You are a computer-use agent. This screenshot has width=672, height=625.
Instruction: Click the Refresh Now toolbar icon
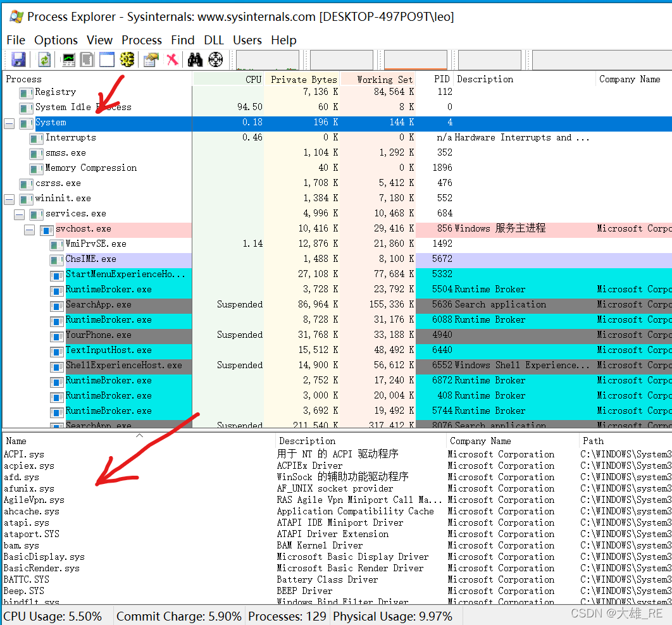click(44, 59)
